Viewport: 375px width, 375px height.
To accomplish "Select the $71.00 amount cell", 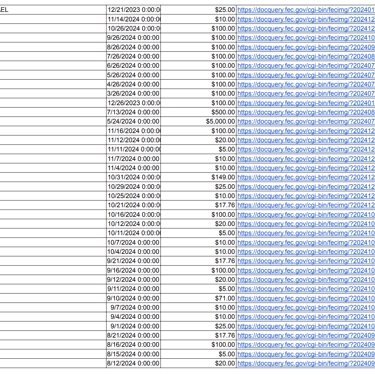I will click(x=199, y=298).
